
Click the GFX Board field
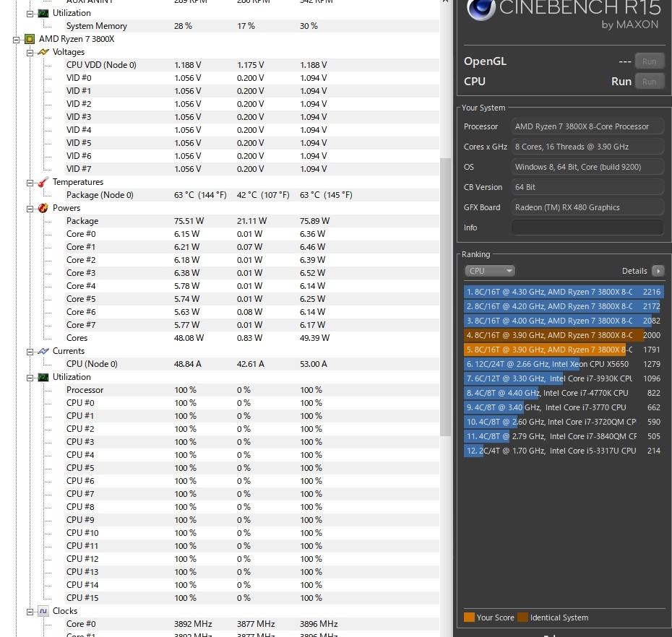point(587,207)
